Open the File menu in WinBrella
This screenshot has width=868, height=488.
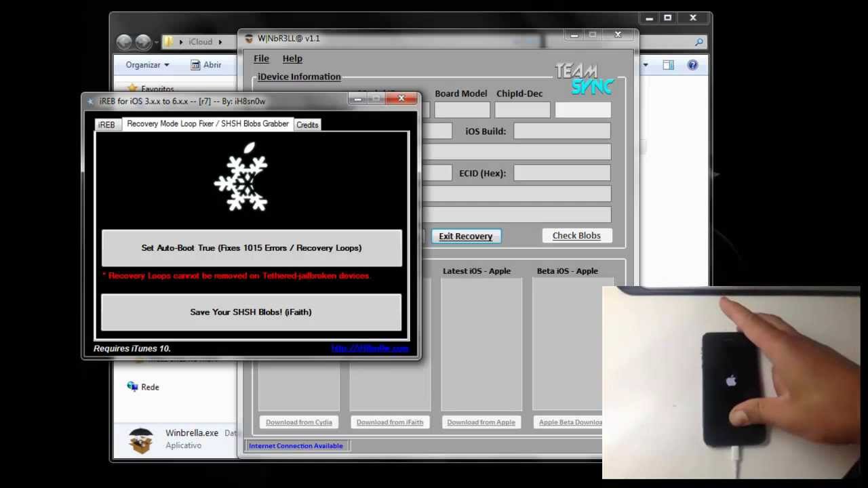[x=261, y=59]
